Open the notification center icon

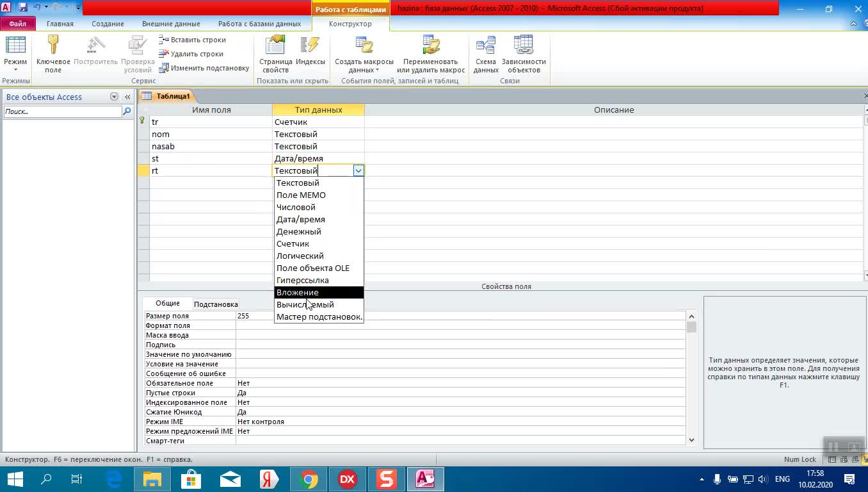click(x=849, y=479)
